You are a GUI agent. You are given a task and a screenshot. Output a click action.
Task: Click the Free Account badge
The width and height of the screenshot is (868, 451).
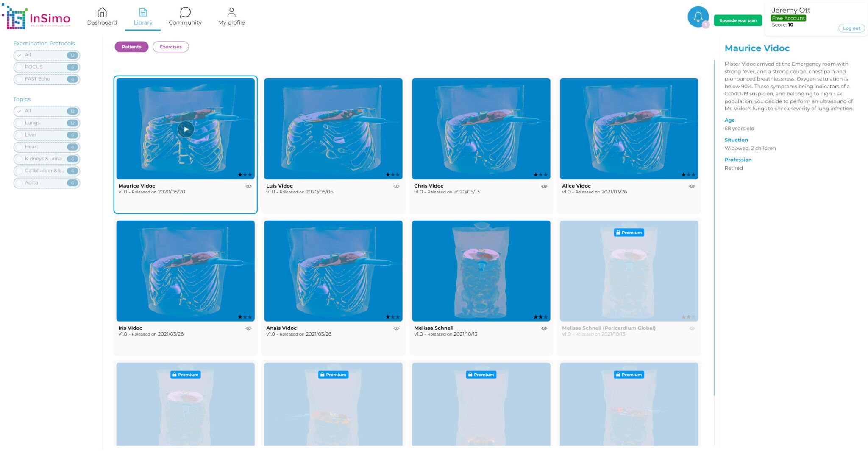(x=788, y=18)
